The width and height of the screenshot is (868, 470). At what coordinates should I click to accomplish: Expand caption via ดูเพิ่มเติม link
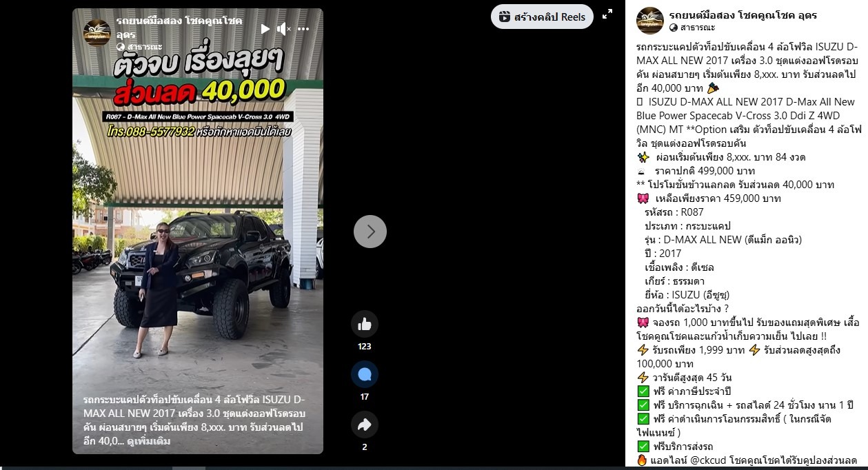pos(148,440)
